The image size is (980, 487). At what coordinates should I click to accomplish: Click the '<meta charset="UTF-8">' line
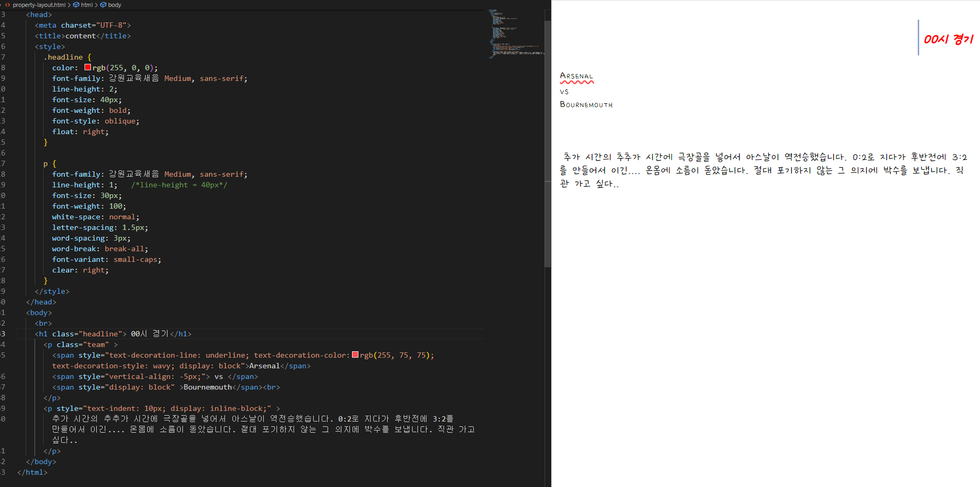coord(83,25)
